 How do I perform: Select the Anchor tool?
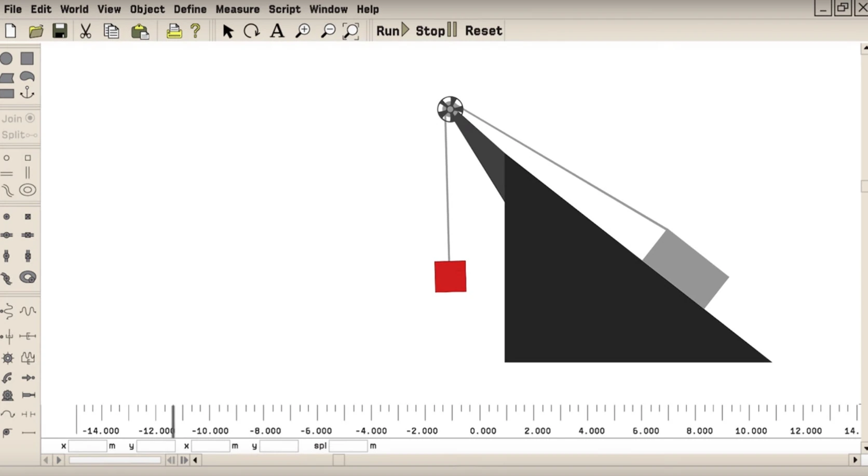tap(27, 93)
